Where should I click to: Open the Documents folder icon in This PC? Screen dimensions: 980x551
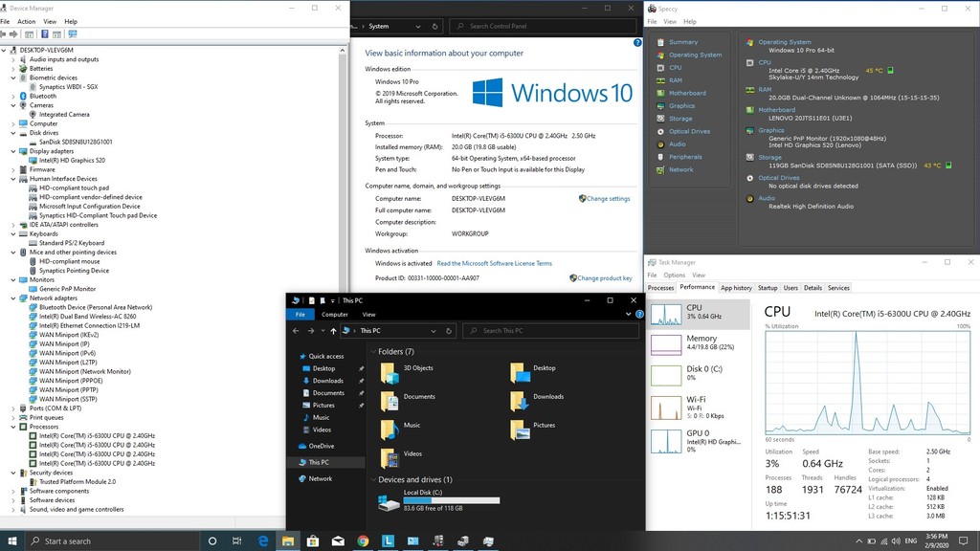pos(390,401)
